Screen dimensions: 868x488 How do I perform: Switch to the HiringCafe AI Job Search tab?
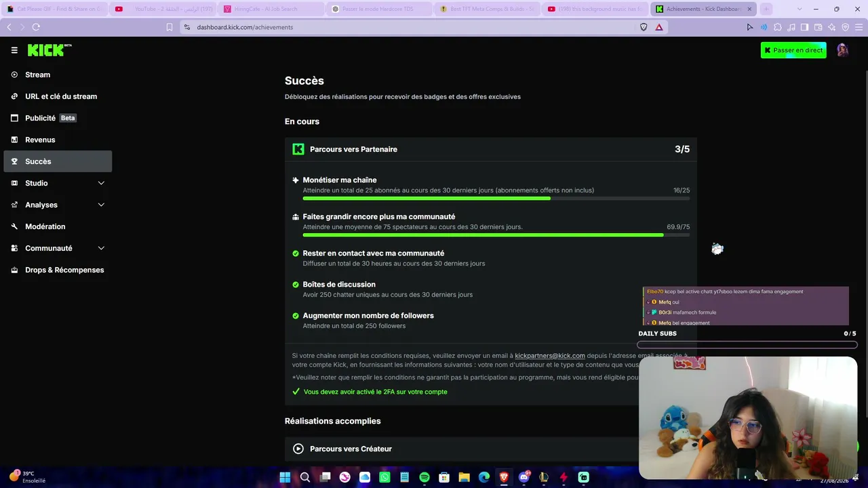click(x=271, y=9)
